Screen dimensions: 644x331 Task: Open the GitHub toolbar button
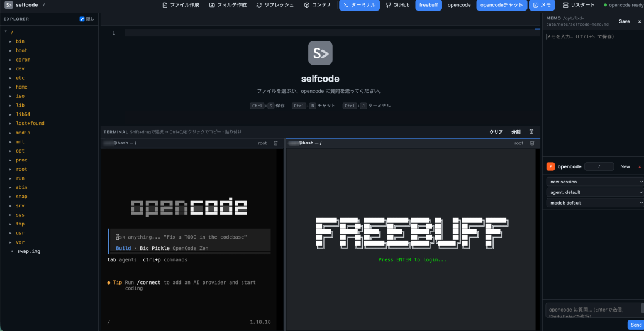pyautogui.click(x=397, y=5)
